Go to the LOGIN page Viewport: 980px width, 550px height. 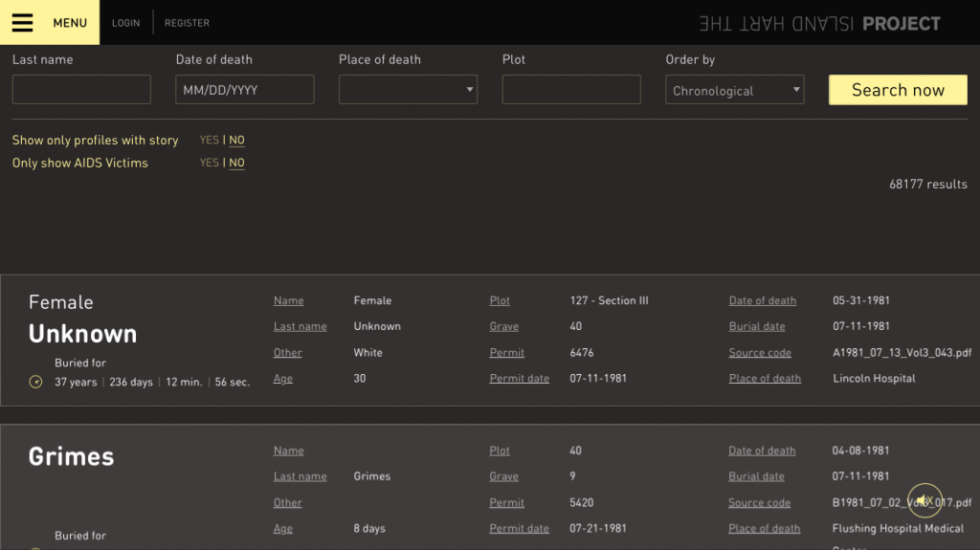[x=125, y=23]
